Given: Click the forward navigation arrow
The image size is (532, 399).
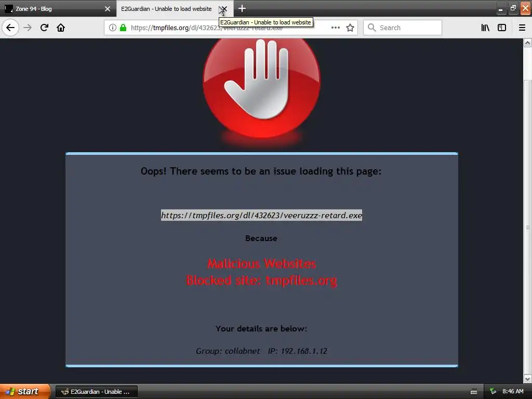Looking at the screenshot, I should 28,28.
